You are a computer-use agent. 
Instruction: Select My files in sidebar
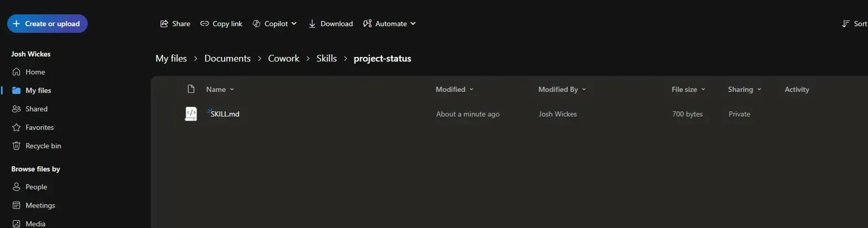coord(38,90)
